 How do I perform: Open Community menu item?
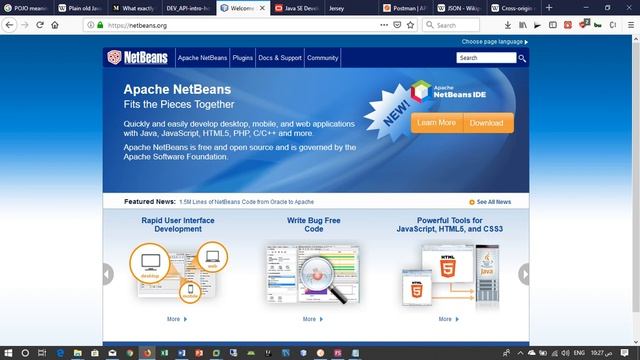click(322, 58)
